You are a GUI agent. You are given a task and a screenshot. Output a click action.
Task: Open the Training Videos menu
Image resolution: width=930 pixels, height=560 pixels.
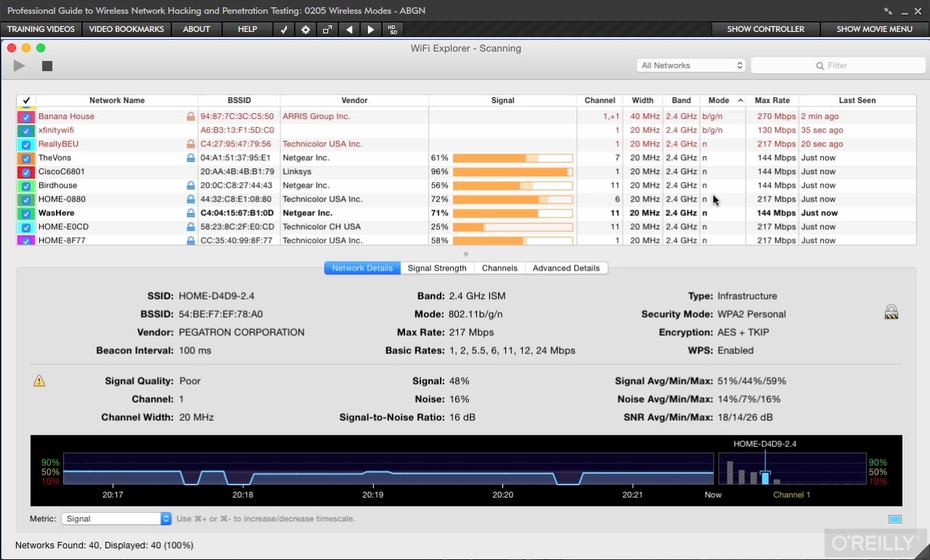(41, 30)
